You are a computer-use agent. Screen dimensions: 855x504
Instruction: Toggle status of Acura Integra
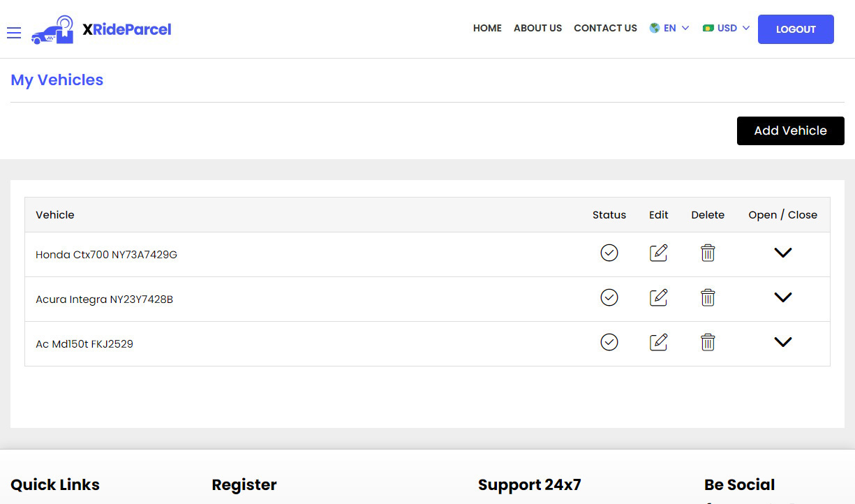pyautogui.click(x=609, y=297)
